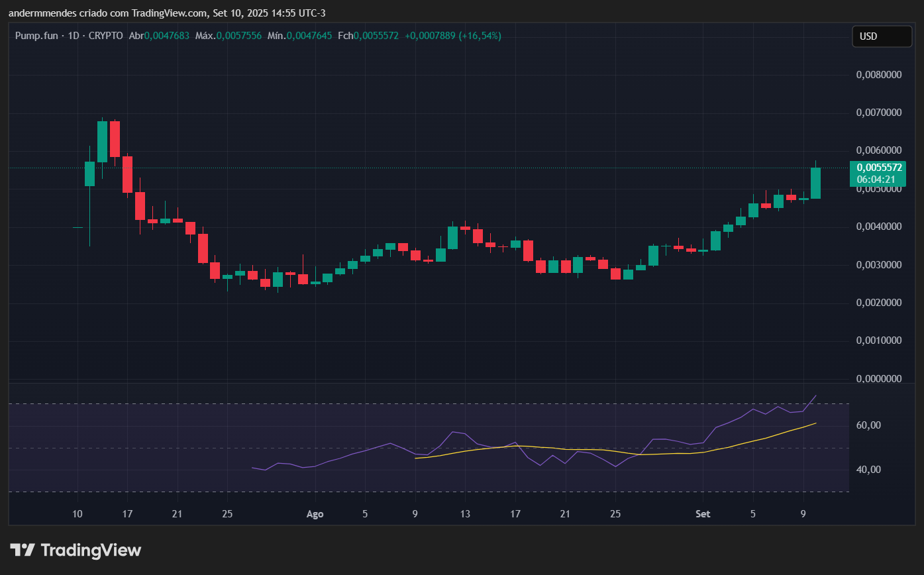Click the '13' date label on time axis
Screen dimensions: 924x575
(466, 514)
